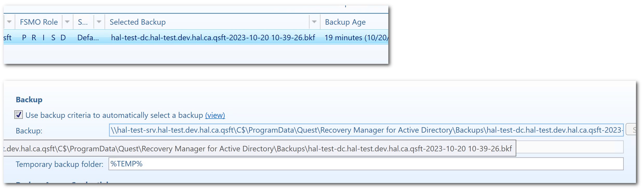Screen dimensions: 644x190
Task: Uncheck the Use backup criteria checkbox
Action: pos(18,115)
